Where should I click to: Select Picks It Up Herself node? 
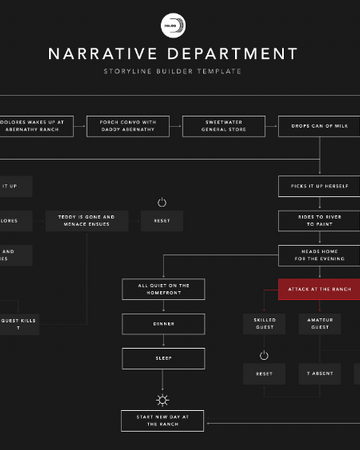coord(319,186)
